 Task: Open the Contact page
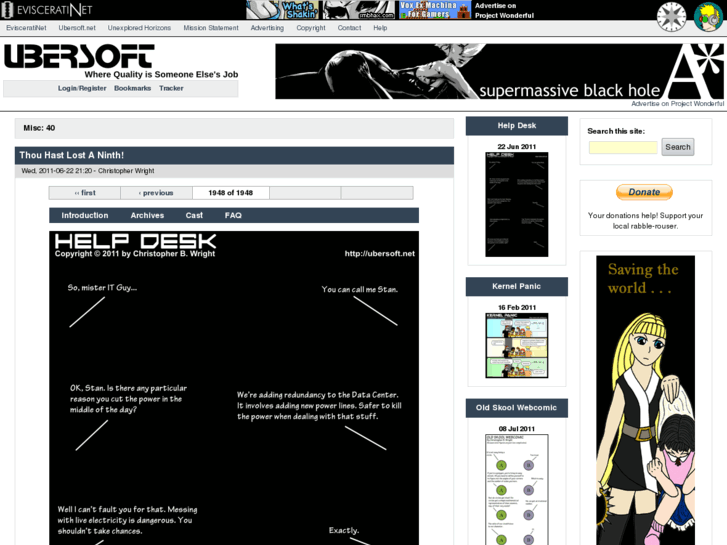pos(349,28)
